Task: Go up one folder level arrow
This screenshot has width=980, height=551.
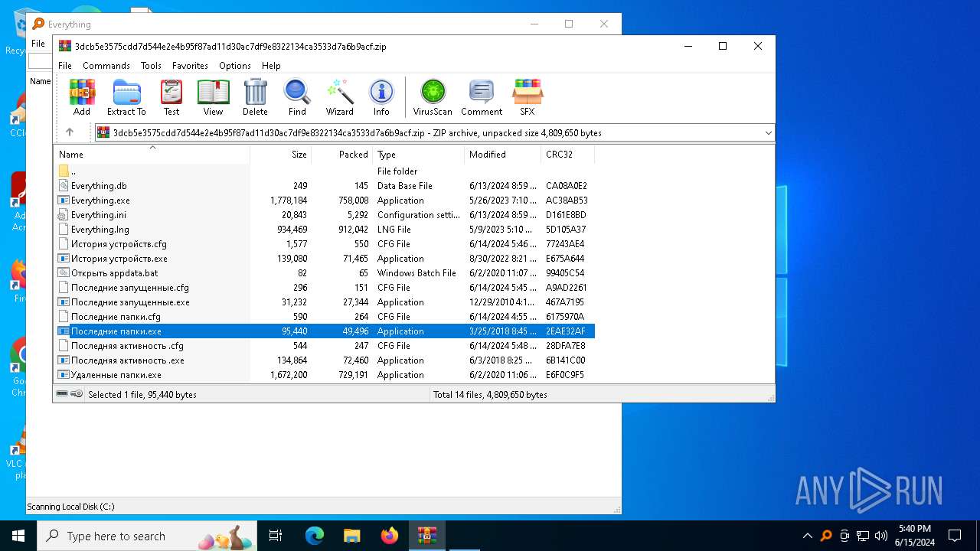Action: [x=70, y=132]
